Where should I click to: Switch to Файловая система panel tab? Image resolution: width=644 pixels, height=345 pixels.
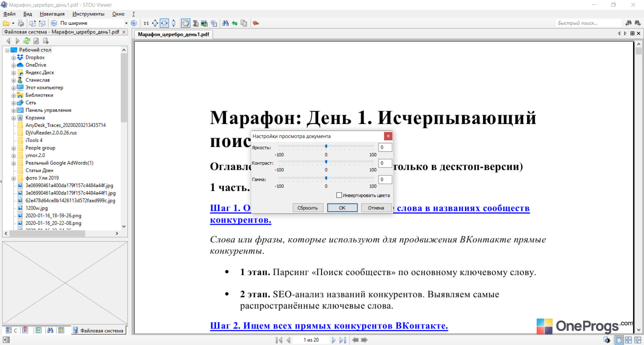pos(98,331)
